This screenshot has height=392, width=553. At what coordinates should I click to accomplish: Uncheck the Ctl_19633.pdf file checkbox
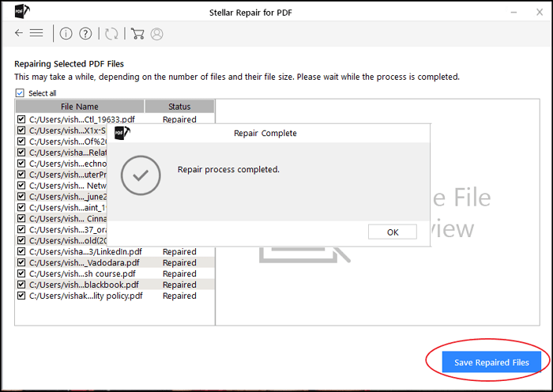[x=21, y=119]
